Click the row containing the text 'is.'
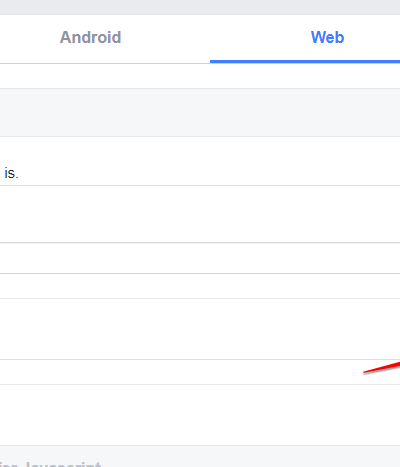Image resolution: width=400 pixels, height=467 pixels. (200, 161)
